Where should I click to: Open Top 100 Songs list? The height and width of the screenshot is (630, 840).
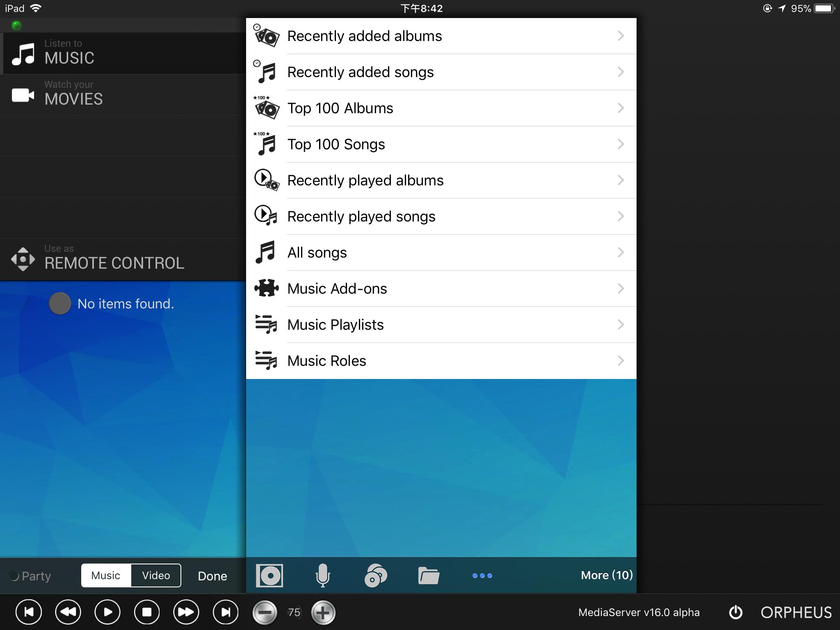click(441, 144)
